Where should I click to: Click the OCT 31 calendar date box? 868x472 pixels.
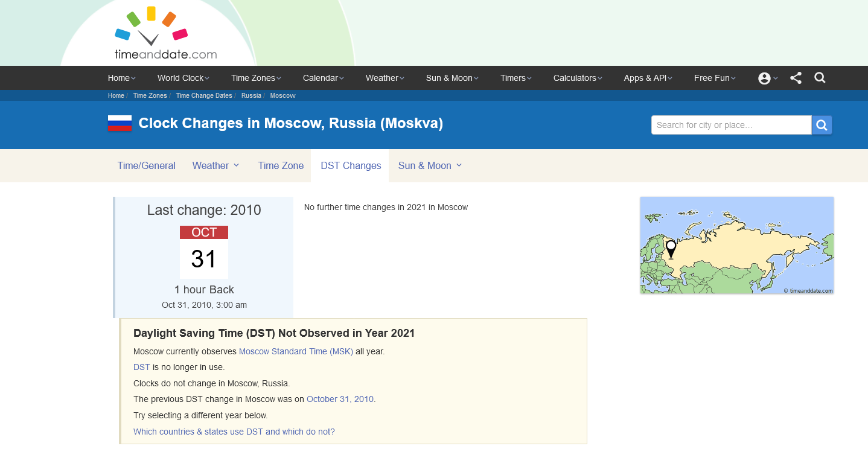coord(204,252)
